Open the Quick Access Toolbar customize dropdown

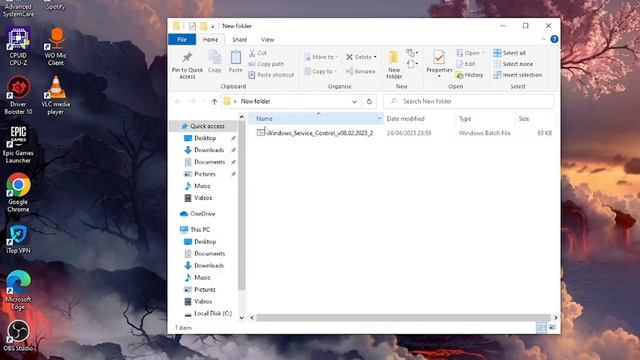click(213, 27)
